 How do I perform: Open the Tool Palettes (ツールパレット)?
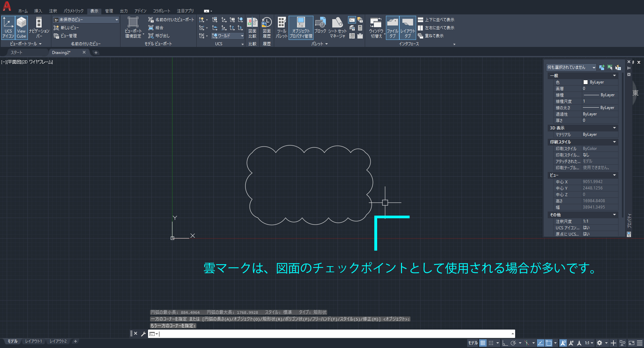coord(281,27)
